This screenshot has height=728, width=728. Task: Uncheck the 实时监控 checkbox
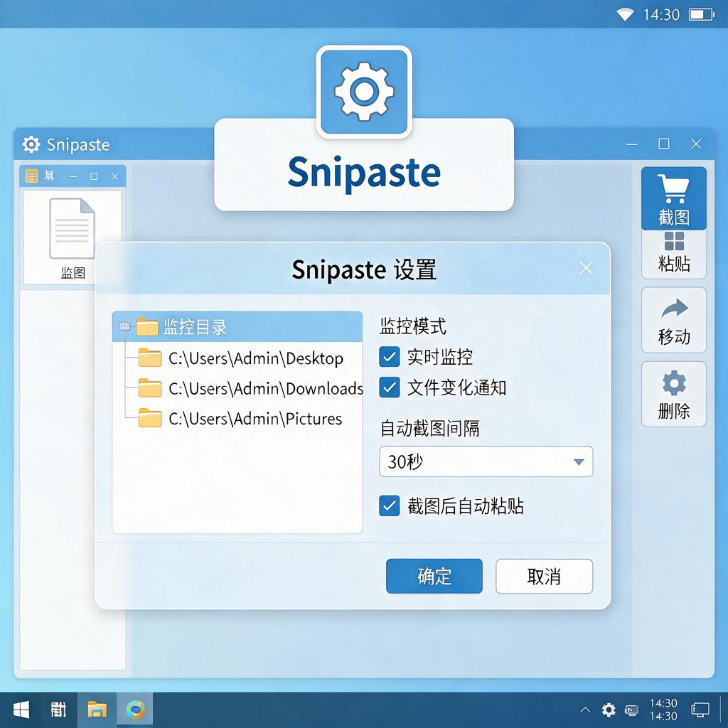pyautogui.click(x=389, y=357)
